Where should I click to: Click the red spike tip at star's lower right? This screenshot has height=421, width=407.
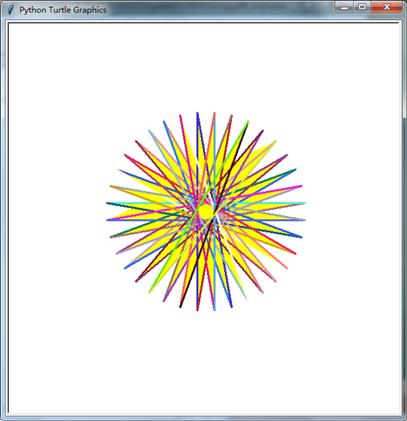click(295, 253)
